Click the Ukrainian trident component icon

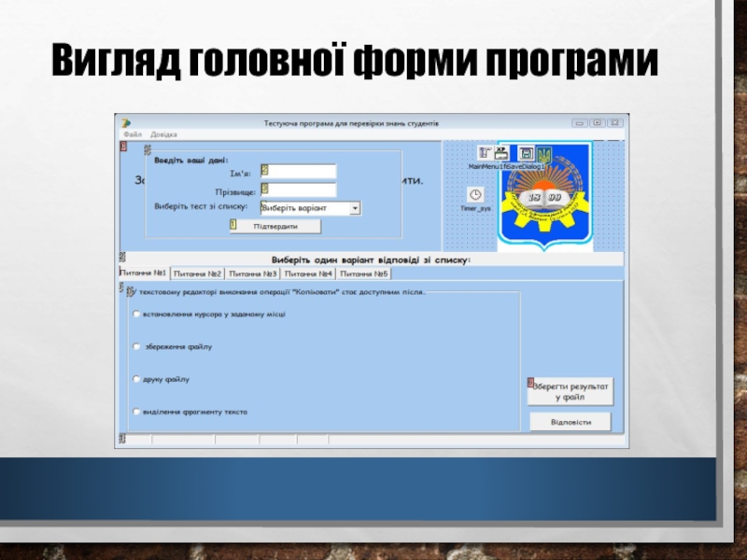544,153
